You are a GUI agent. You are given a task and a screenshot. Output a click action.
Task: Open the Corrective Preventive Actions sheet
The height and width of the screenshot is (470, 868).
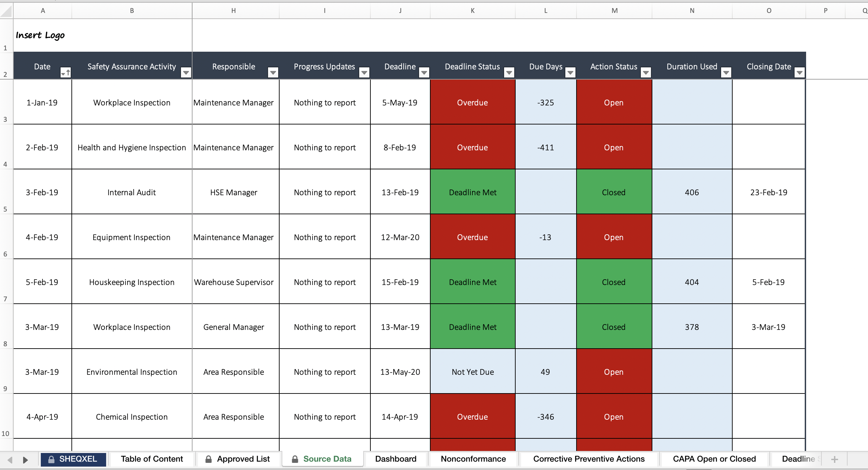tap(588, 459)
